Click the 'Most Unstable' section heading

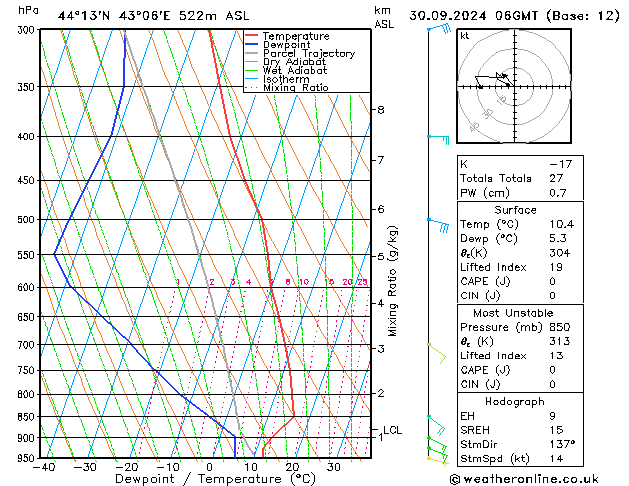pyautogui.click(x=513, y=313)
